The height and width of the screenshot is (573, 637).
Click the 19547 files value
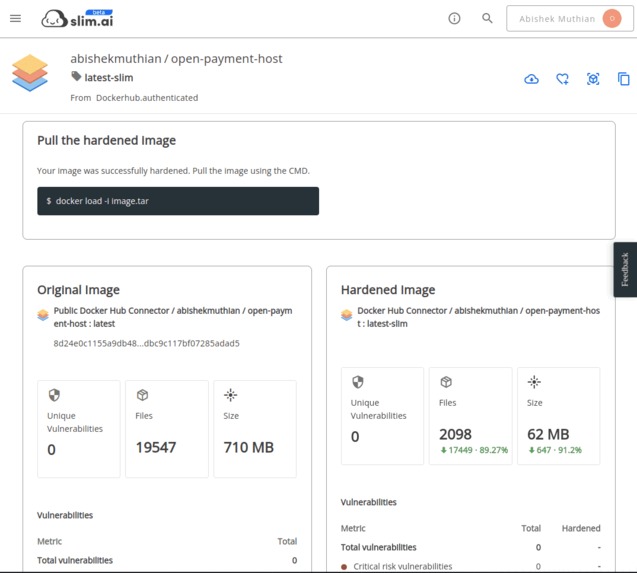point(156,447)
